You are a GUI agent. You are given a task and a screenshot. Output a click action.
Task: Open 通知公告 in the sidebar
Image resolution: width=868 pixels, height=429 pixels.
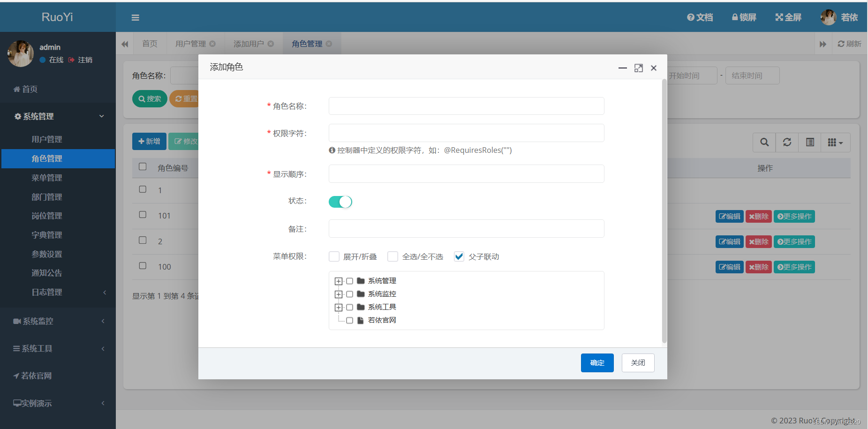pos(47,273)
